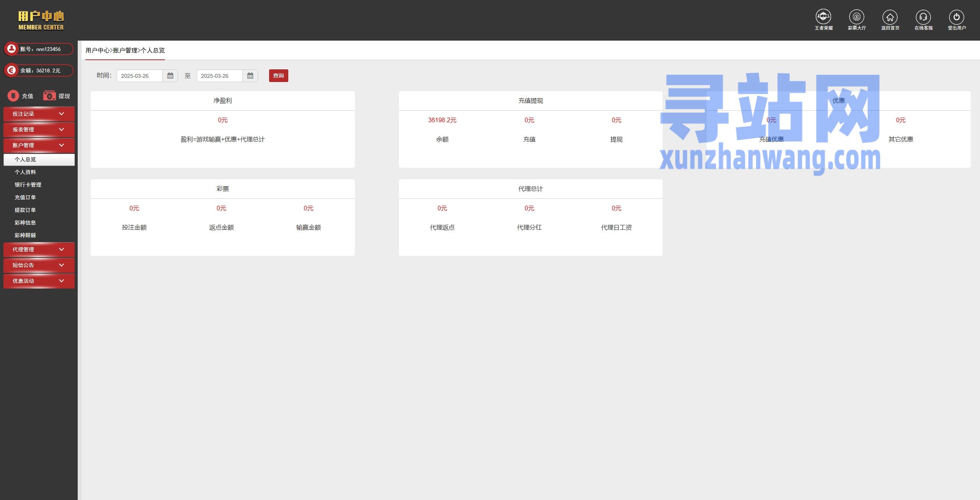Click the account avatar icon beside 账号

tap(11, 49)
